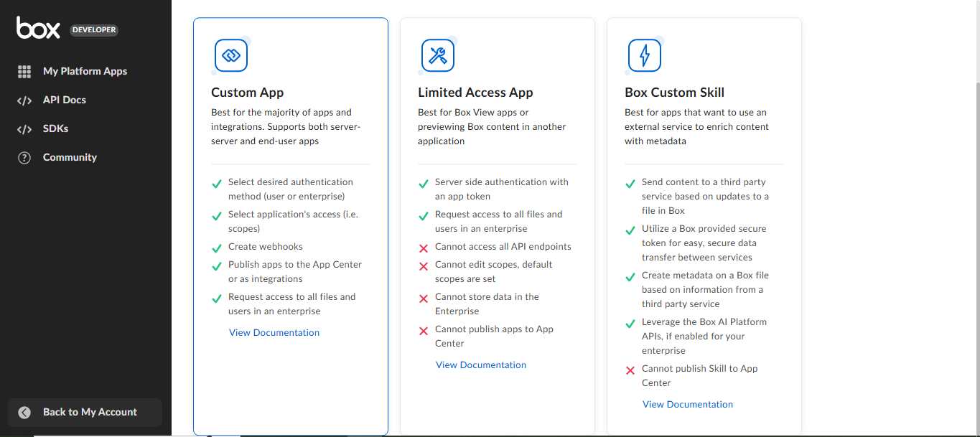The height and width of the screenshot is (437, 980).
Task: Click text Best for apps that want to use
Action: point(696,127)
